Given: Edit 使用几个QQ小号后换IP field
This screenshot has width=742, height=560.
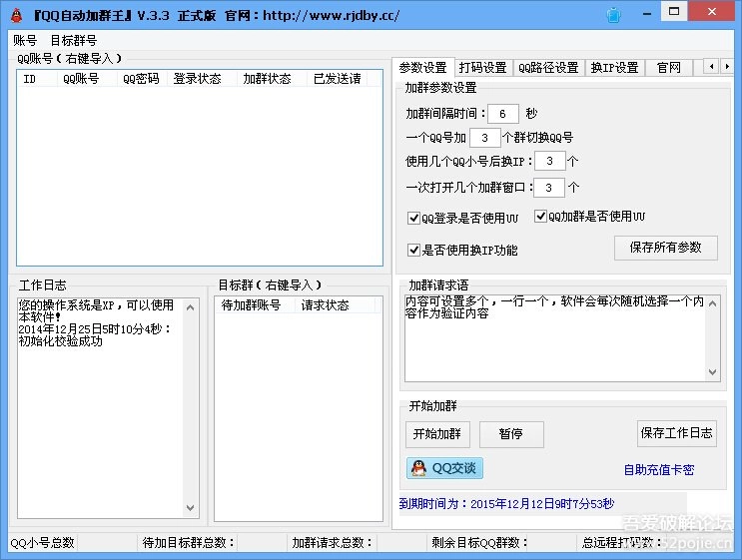Looking at the screenshot, I should 550,161.
